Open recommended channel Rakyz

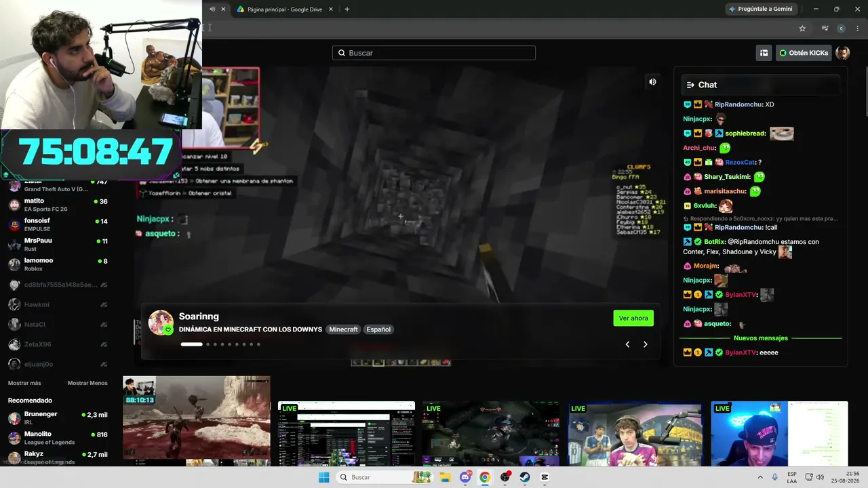coord(58,457)
